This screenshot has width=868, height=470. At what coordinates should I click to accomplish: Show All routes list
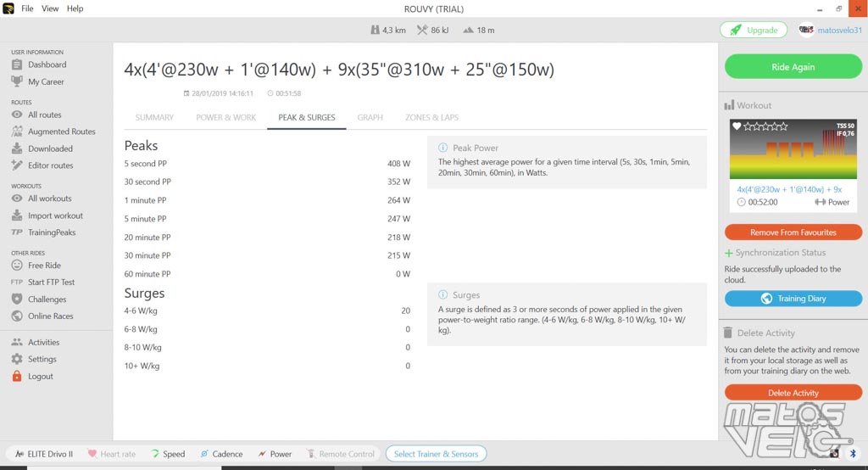click(x=36, y=115)
